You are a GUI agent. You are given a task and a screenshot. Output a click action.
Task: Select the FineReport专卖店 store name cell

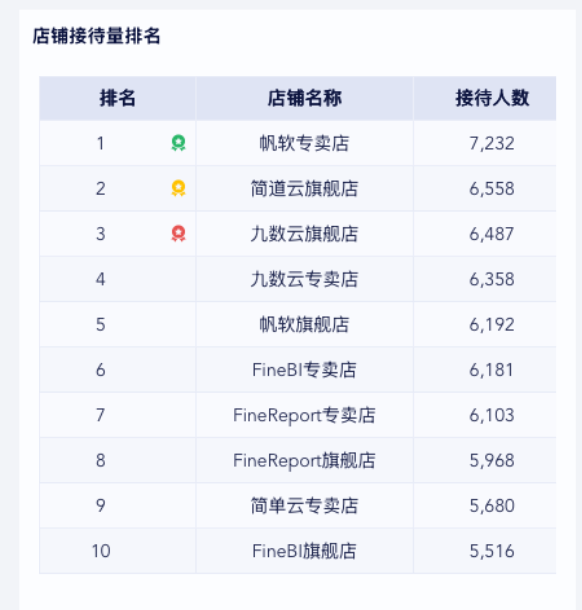coord(305,415)
